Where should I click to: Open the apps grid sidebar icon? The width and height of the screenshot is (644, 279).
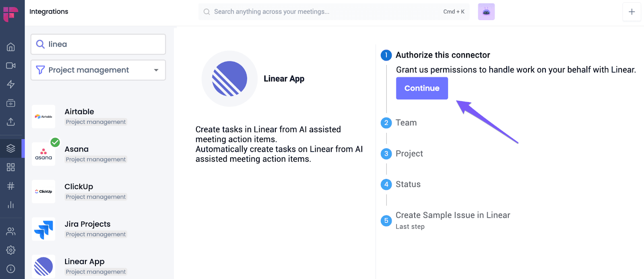coord(11,167)
